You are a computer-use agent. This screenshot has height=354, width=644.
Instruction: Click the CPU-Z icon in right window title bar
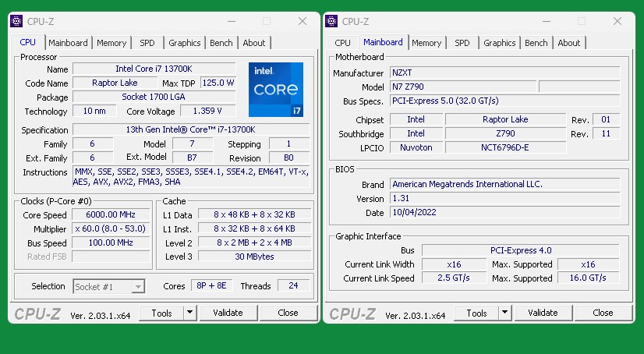point(332,21)
